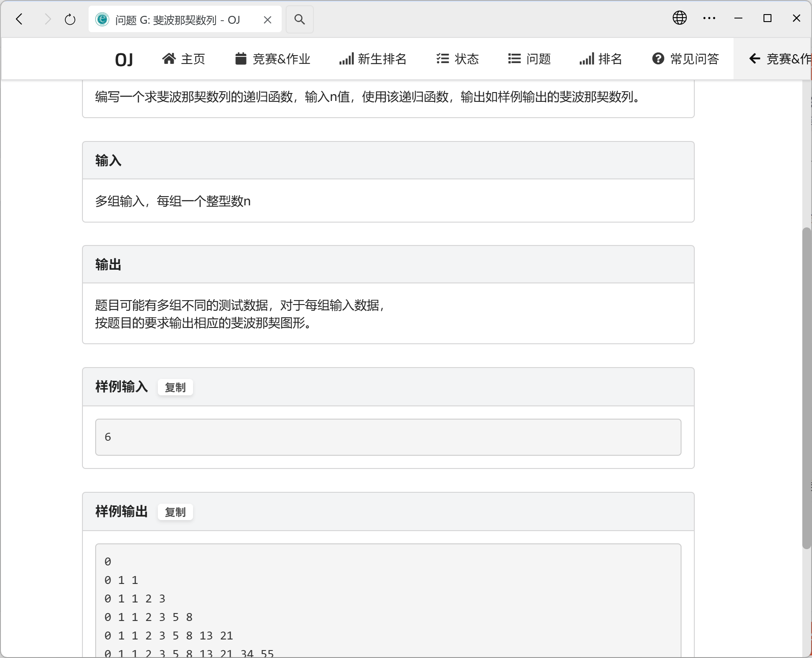Open search with the magnifier icon
The width and height of the screenshot is (812, 658).
point(300,19)
